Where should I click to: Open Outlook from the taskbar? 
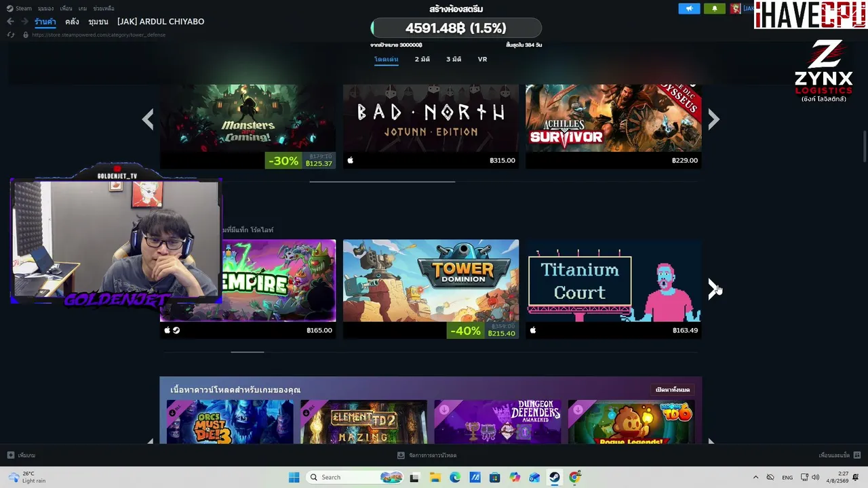pos(534,477)
